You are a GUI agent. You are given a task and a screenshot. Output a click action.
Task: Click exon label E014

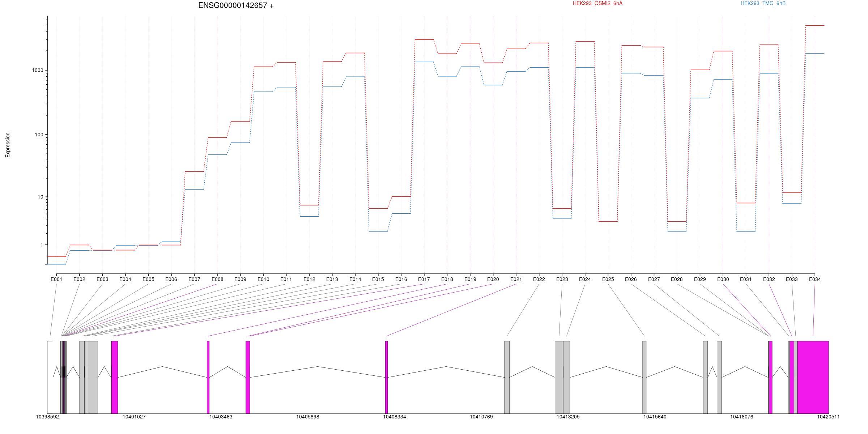tap(355, 279)
